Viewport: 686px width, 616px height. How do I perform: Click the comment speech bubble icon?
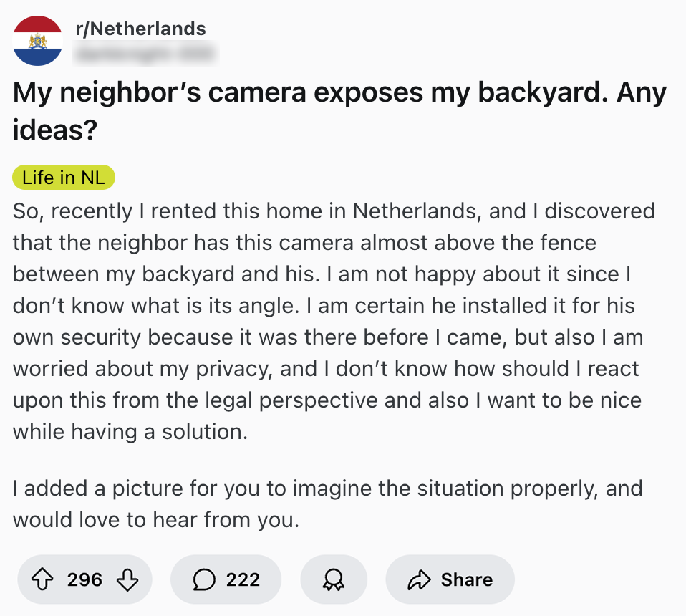click(205, 579)
